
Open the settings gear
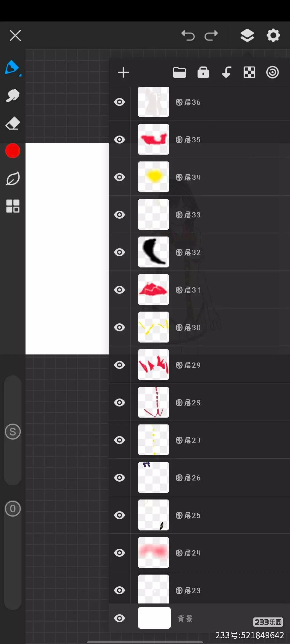[x=273, y=35]
